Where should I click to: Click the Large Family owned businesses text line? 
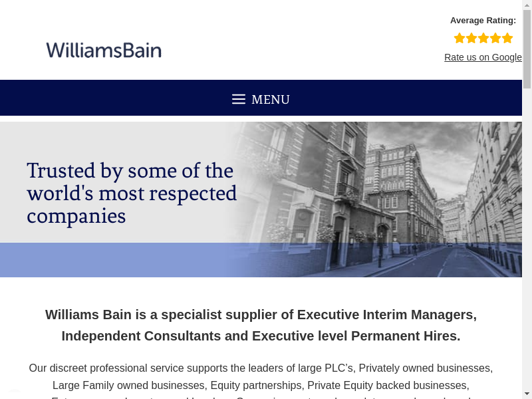coord(261,385)
